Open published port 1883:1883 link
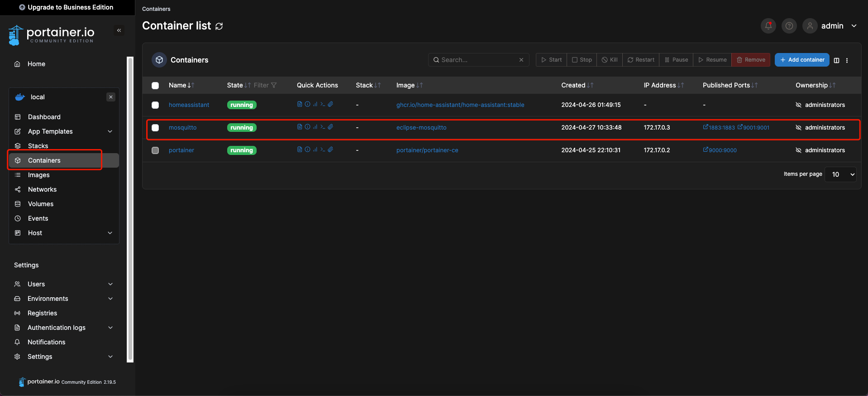The image size is (868, 396). (719, 127)
